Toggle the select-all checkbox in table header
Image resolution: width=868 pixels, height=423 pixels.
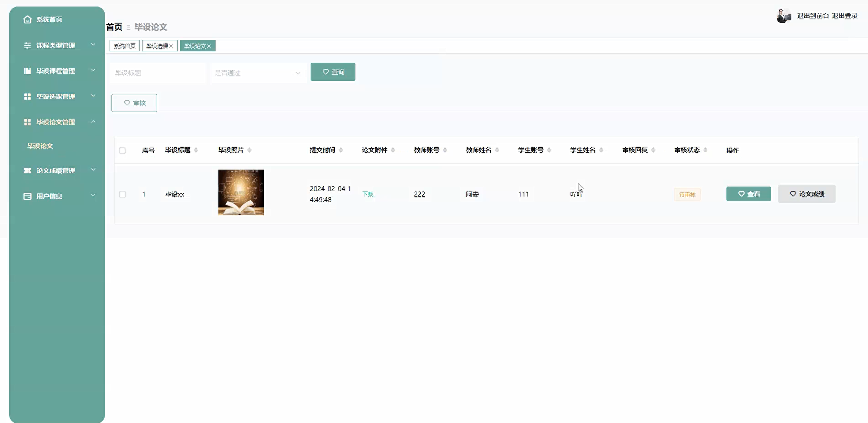[x=122, y=150]
